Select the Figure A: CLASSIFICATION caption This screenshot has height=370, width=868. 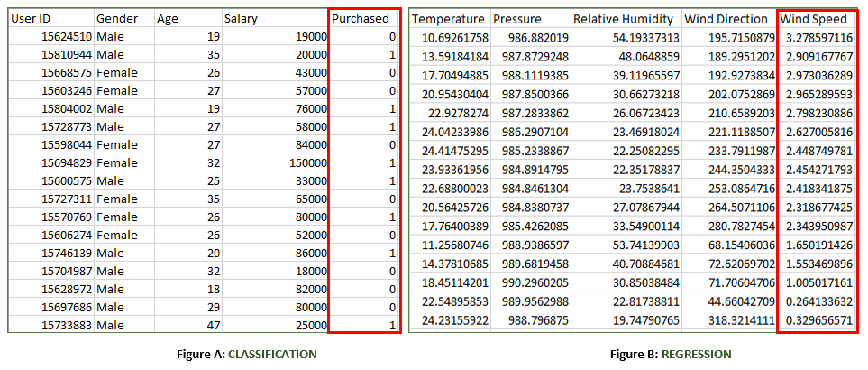coord(247,354)
